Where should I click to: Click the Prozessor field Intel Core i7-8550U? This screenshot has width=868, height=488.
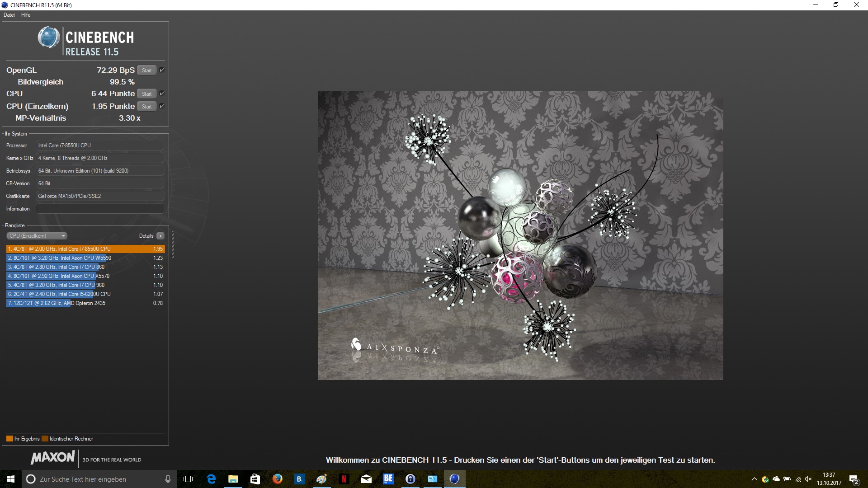[x=100, y=145]
